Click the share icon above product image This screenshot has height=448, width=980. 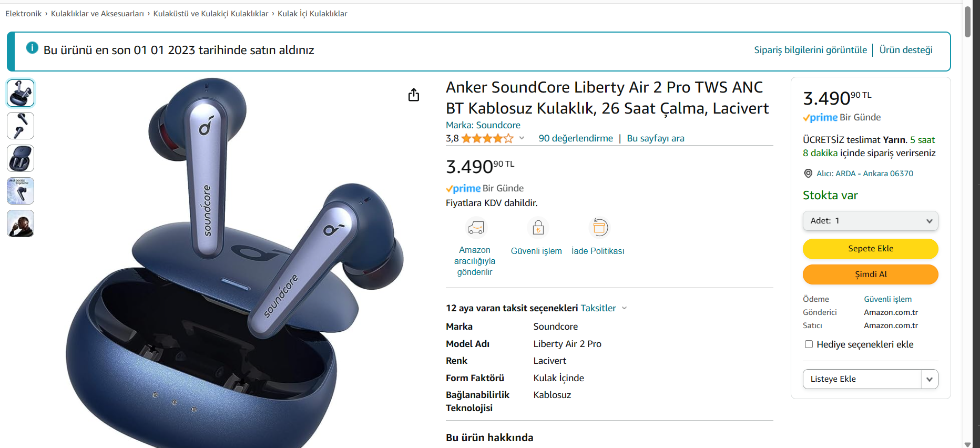[x=414, y=95]
